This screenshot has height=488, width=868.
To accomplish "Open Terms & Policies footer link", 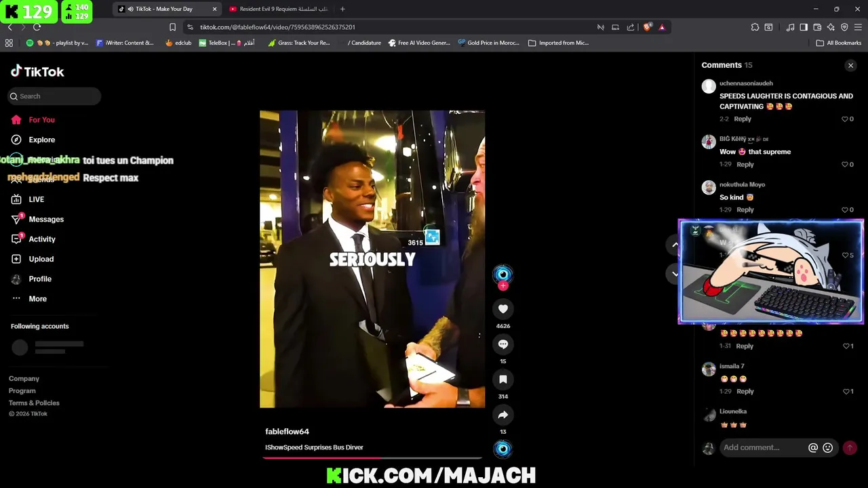I will click(34, 403).
